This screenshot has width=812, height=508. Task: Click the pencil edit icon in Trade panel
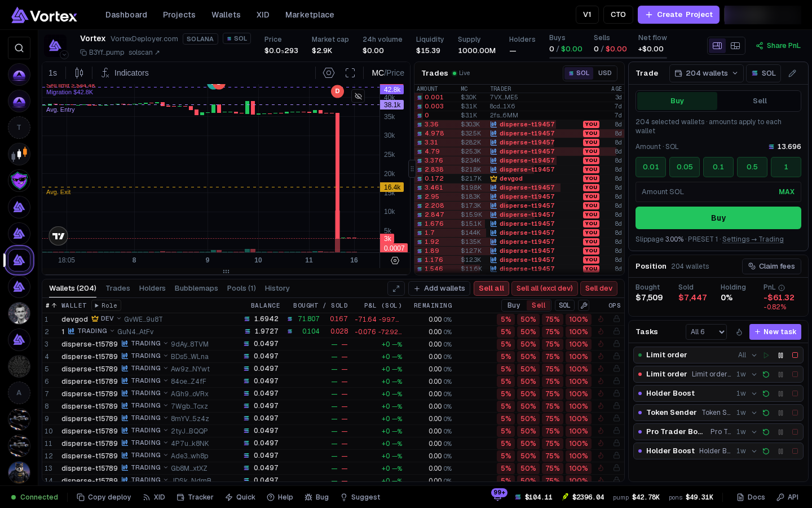pyautogui.click(x=792, y=73)
